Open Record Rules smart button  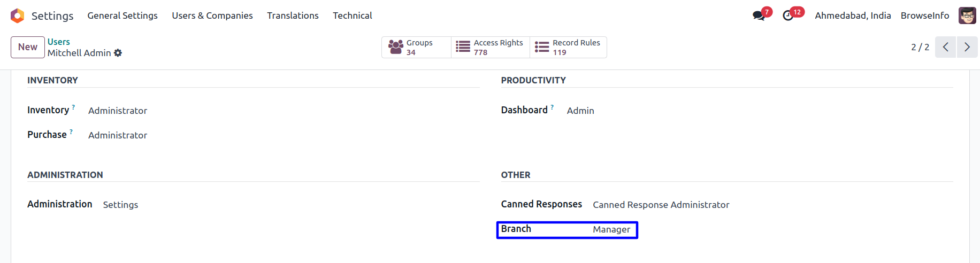tap(568, 47)
